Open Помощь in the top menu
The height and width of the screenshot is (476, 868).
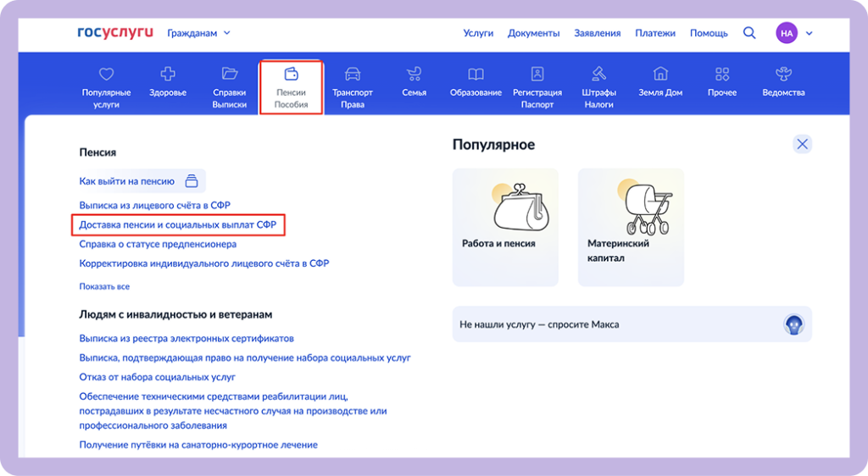point(709,33)
